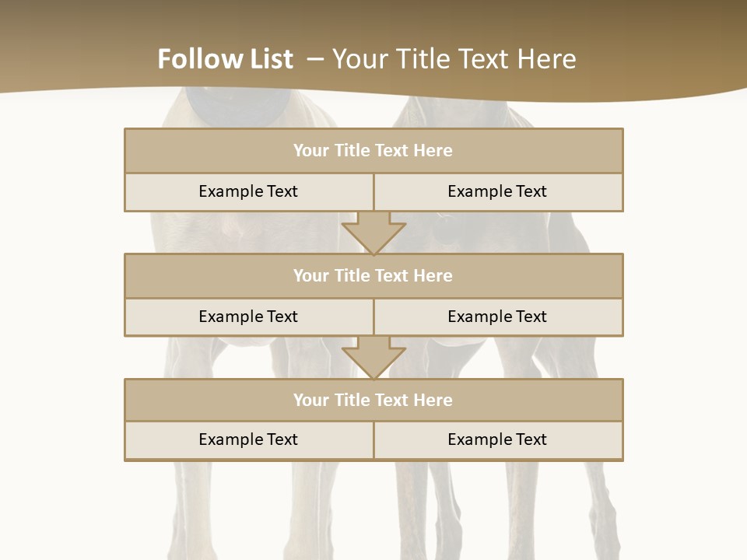The width and height of the screenshot is (747, 560).
Task: Select left Example Text cell in top block
Action: tap(248, 192)
